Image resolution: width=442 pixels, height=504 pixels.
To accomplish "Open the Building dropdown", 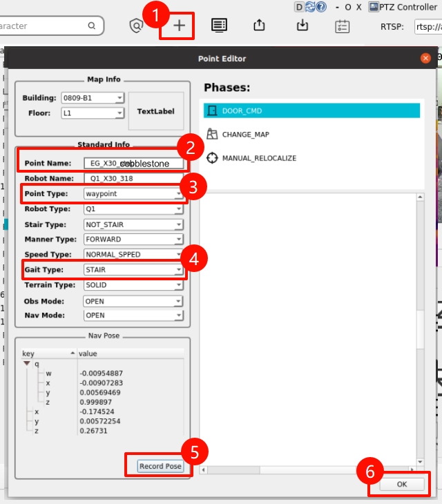I will (x=92, y=97).
